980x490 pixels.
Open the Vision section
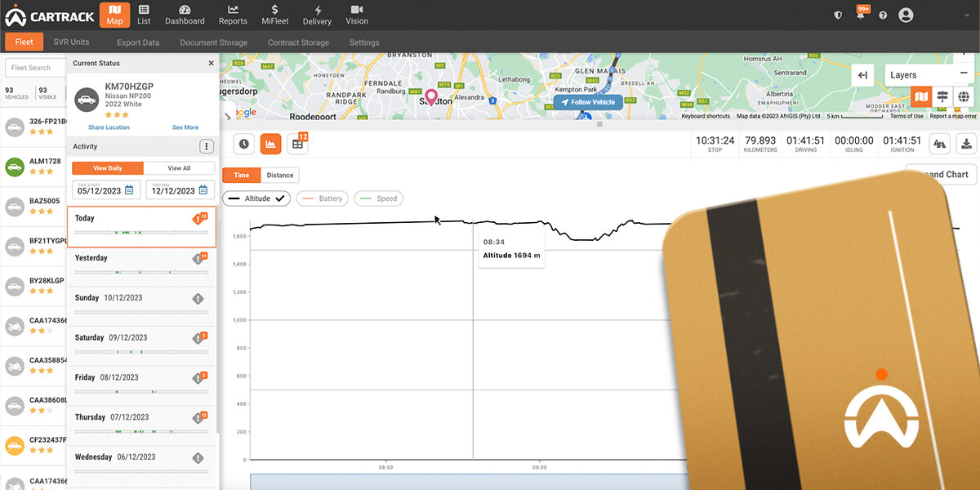click(357, 14)
